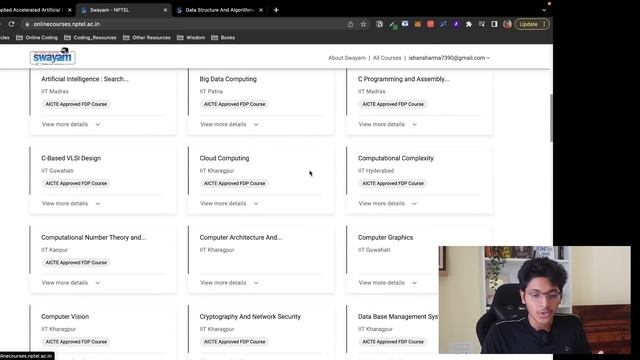Click AICTE badge under Big Data Computing
Image resolution: width=640 pixels, height=360 pixels.
coord(235,104)
